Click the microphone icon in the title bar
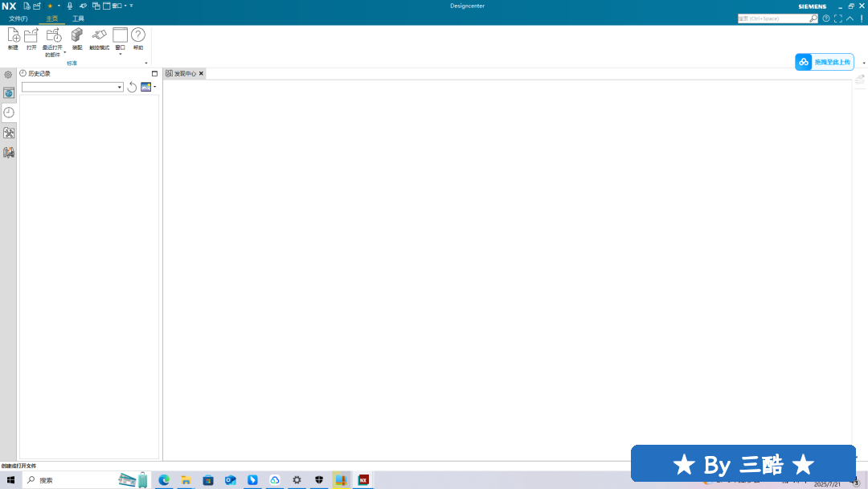Image resolution: width=868 pixels, height=489 pixels. 70,6
